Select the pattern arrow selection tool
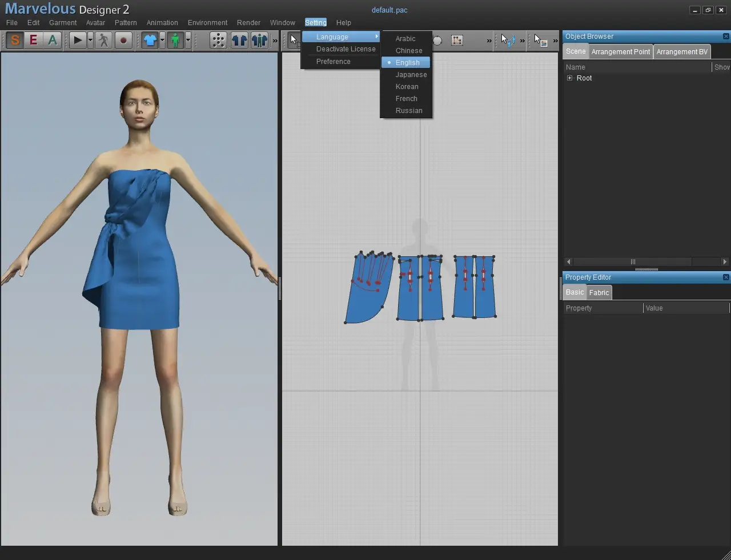This screenshot has width=731, height=560. [294, 40]
